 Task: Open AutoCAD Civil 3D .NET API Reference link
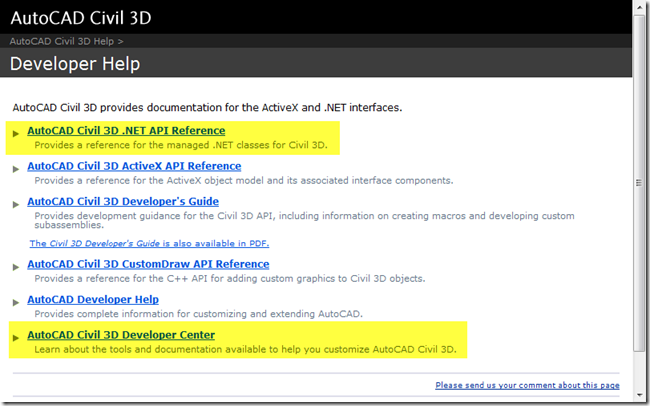[x=126, y=131]
